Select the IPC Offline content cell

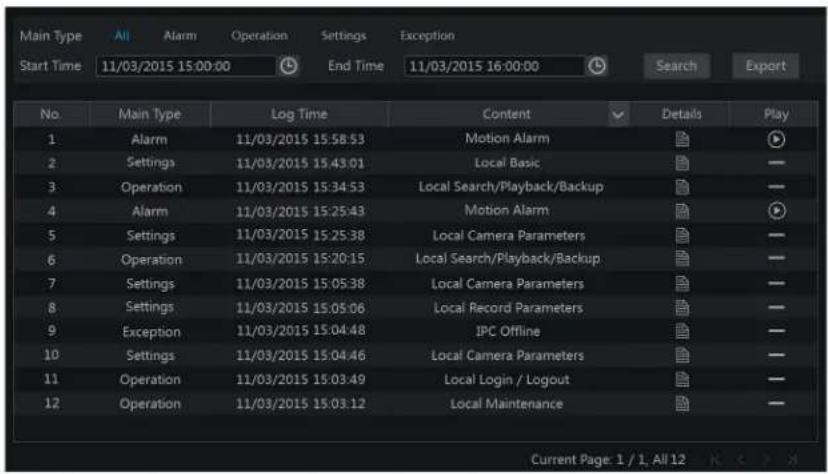(508, 331)
